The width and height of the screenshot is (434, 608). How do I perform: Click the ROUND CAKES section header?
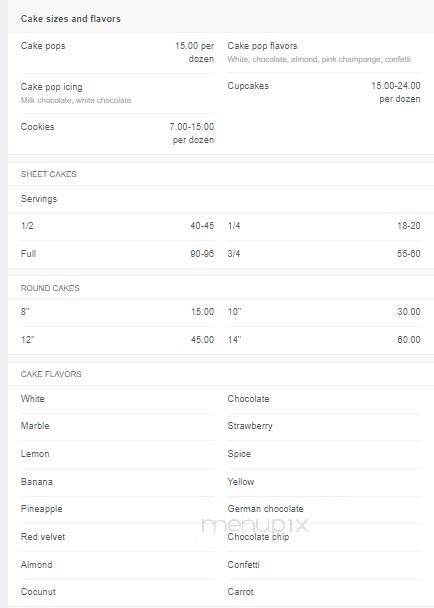click(50, 288)
